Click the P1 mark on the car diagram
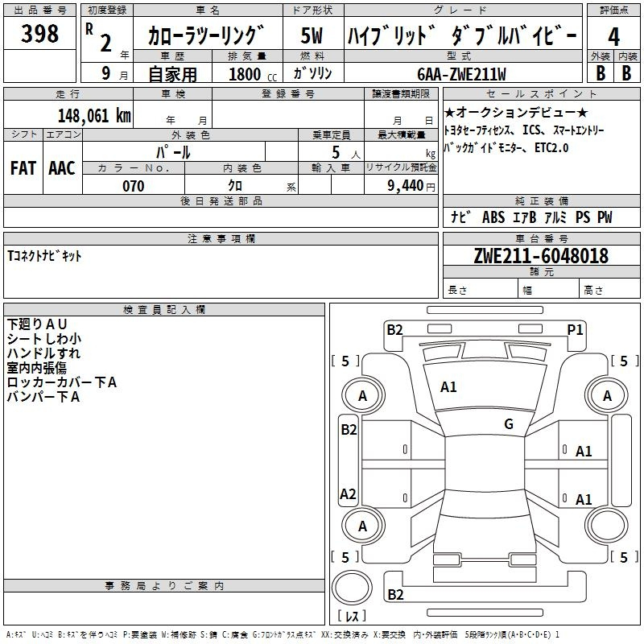644x644 pixels. point(575,330)
